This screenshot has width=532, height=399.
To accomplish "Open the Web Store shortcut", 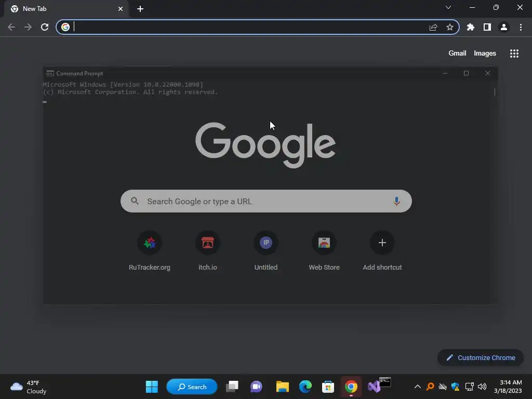I will pos(324,251).
